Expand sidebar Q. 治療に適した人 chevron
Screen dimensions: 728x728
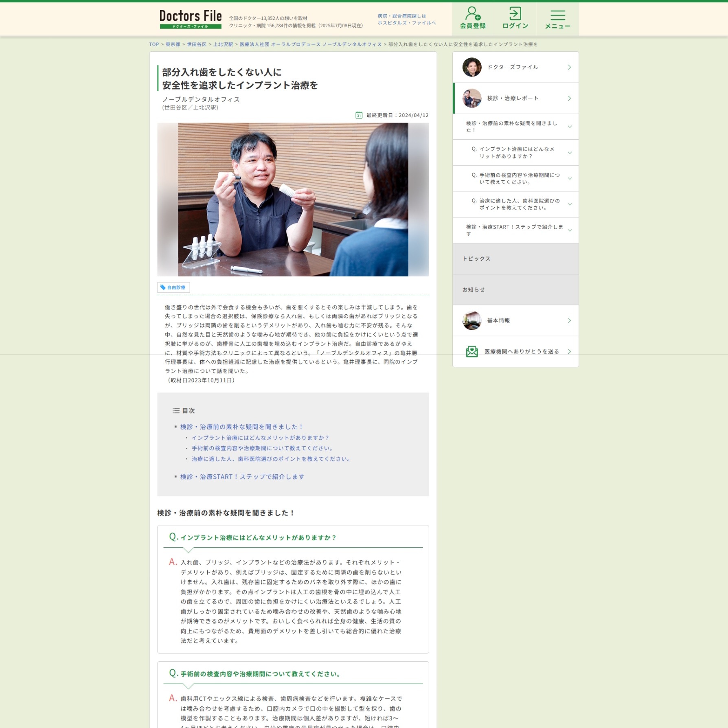(x=570, y=204)
